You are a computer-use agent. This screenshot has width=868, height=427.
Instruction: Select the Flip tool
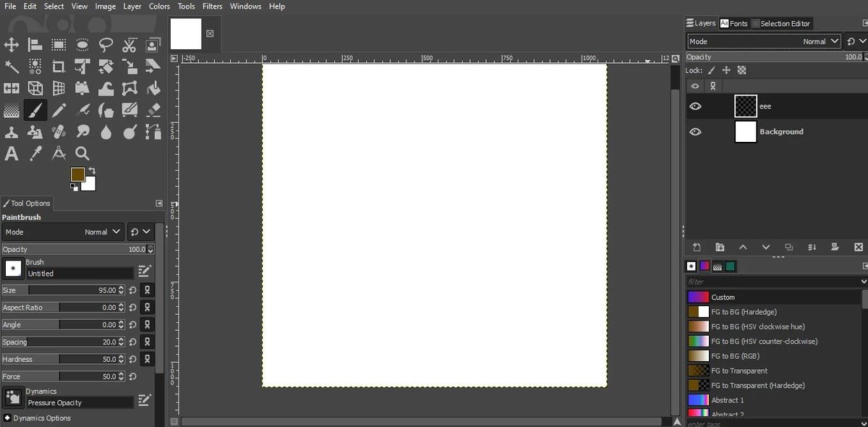[x=12, y=88]
